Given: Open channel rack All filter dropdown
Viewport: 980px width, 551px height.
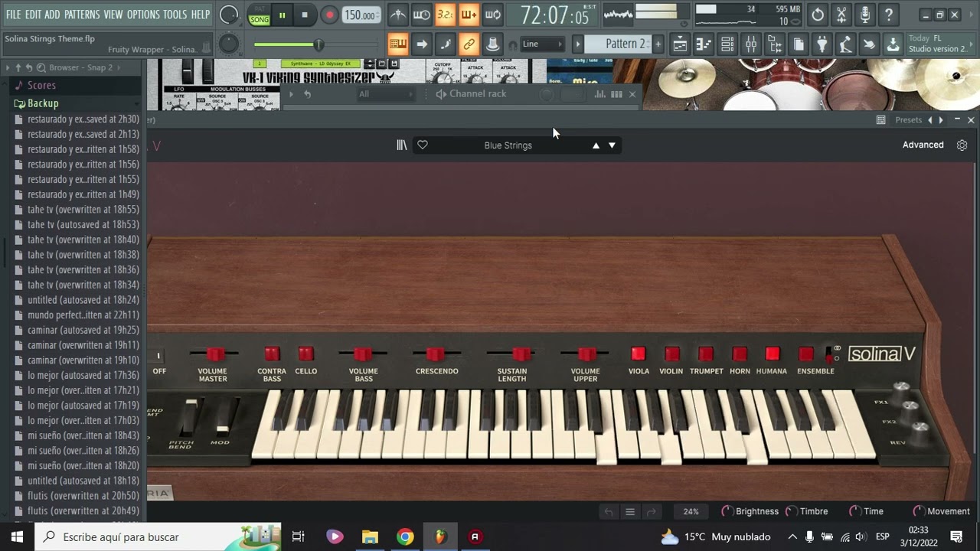Looking at the screenshot, I should pos(387,94).
